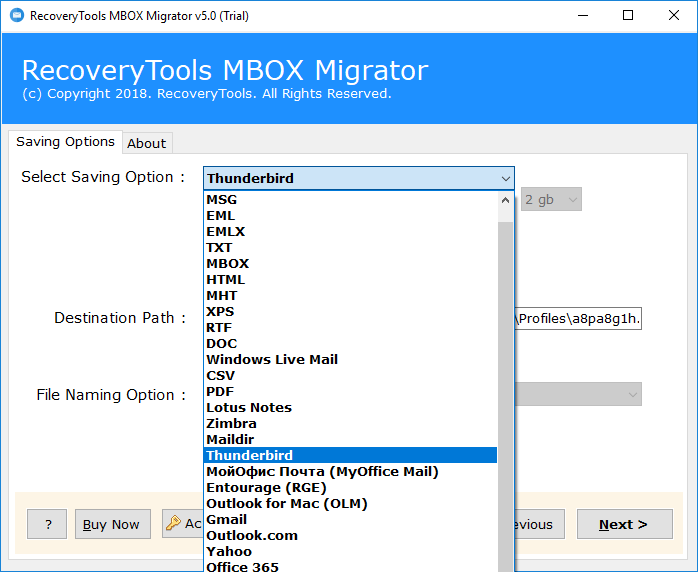Select Windows Live Mail option
Viewport: 698px width, 572px height.
click(x=350, y=360)
